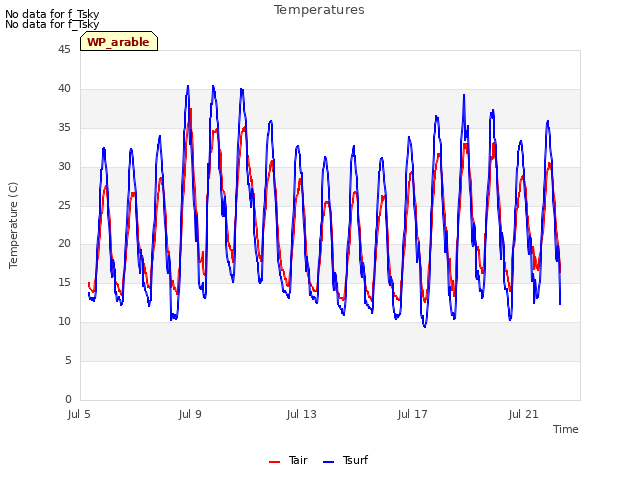Click the y-axis value 0
This screenshot has width=640, height=480.
(68, 399)
